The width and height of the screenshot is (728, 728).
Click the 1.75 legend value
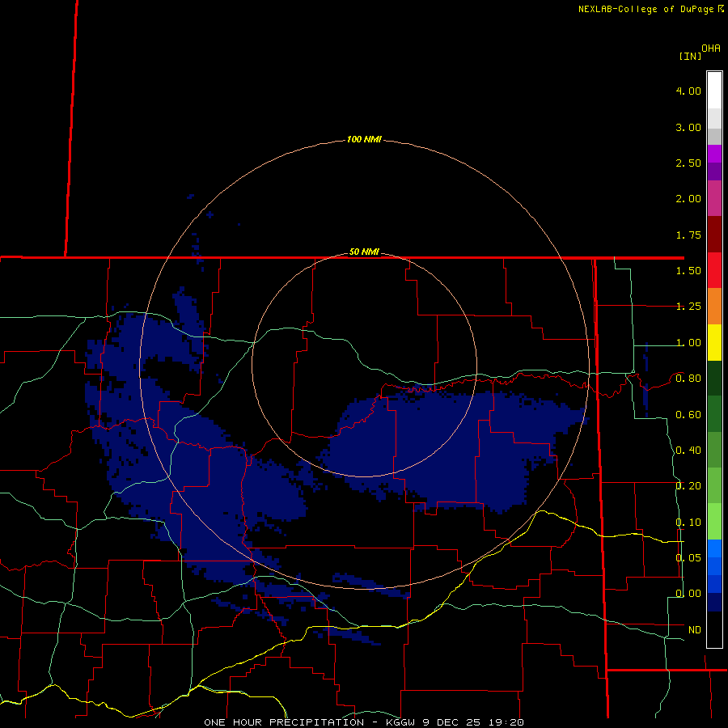pos(688,235)
